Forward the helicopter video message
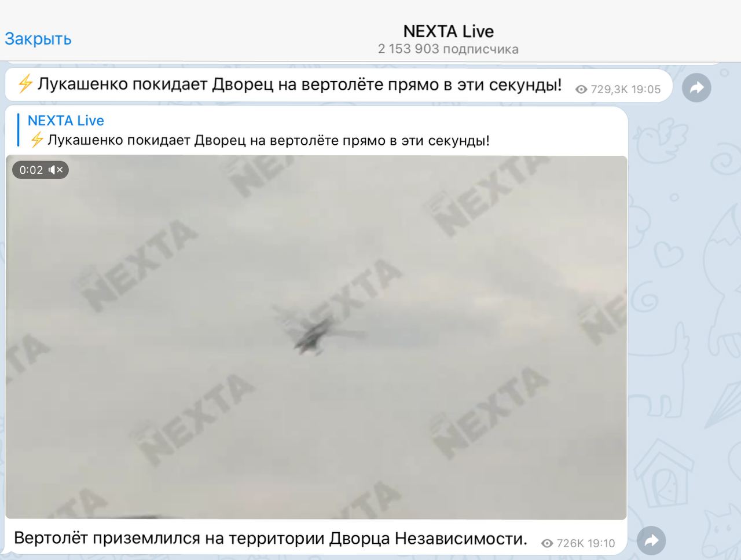Screen dimensions: 741x560 [x=651, y=541]
